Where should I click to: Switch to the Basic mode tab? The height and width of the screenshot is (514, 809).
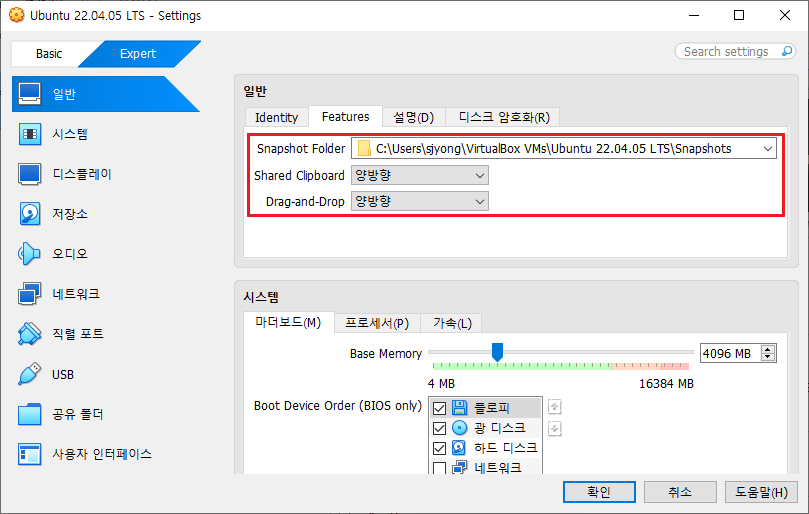click(49, 54)
